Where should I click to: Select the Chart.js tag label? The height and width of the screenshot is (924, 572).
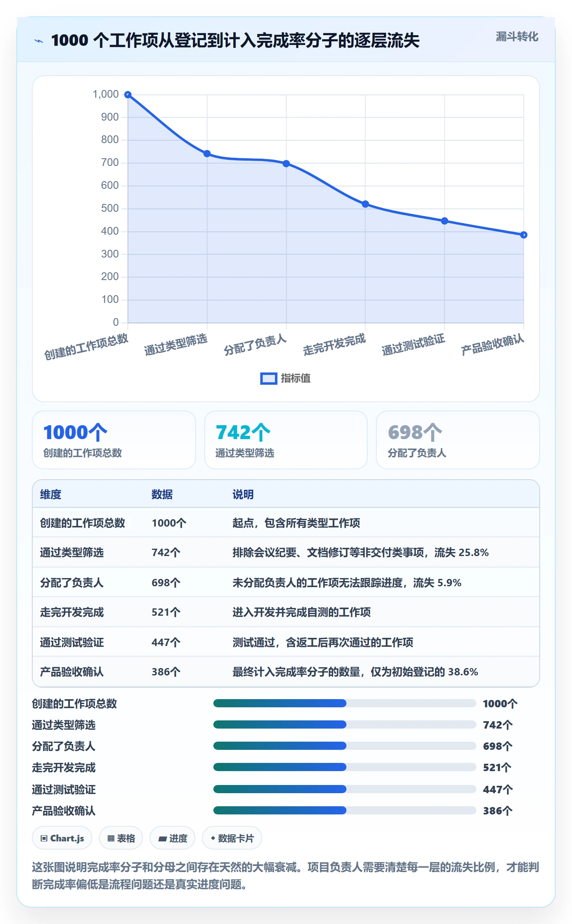click(67, 839)
